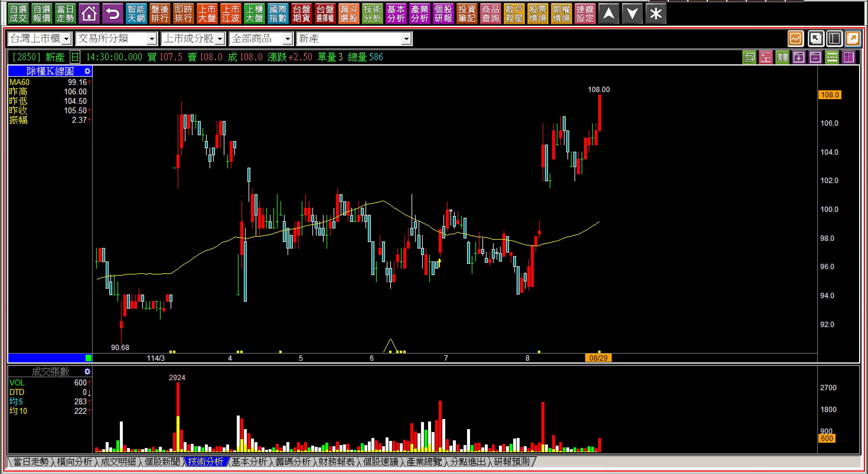
Task: Click the white up arrow button
Action: (608, 14)
